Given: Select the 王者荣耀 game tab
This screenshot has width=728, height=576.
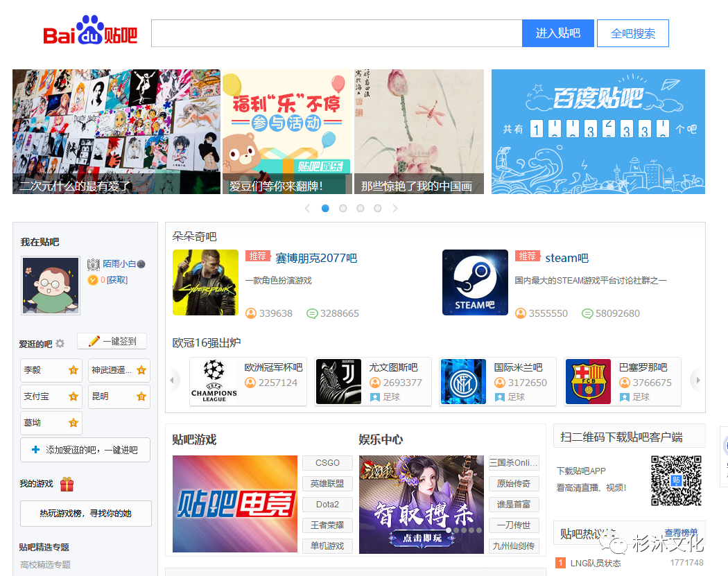Looking at the screenshot, I should (327, 525).
